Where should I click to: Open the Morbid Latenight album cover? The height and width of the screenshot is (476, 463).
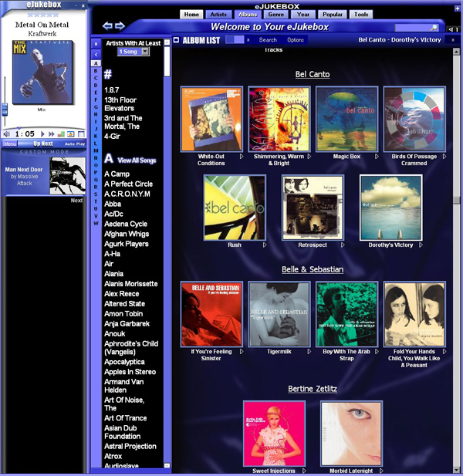(351, 434)
